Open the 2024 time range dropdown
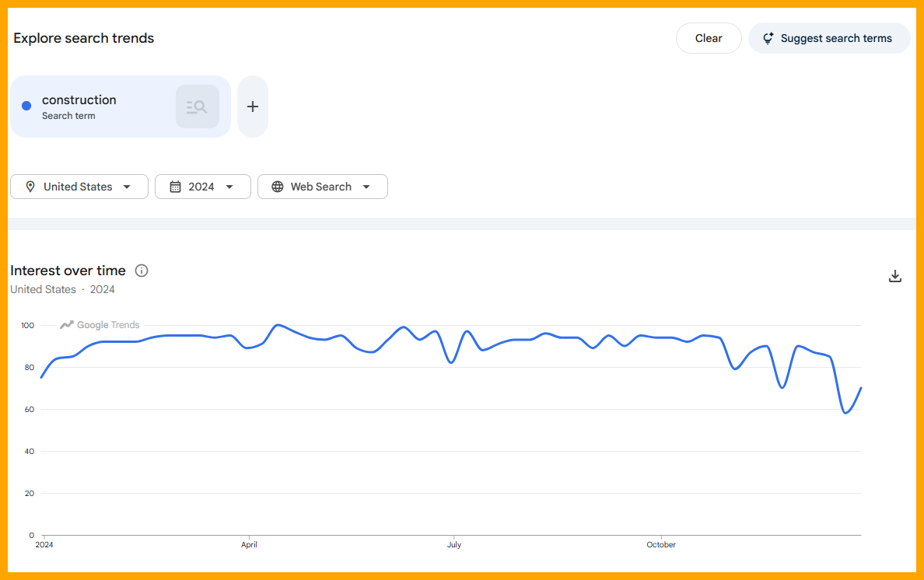This screenshot has width=924, height=580. (x=202, y=187)
